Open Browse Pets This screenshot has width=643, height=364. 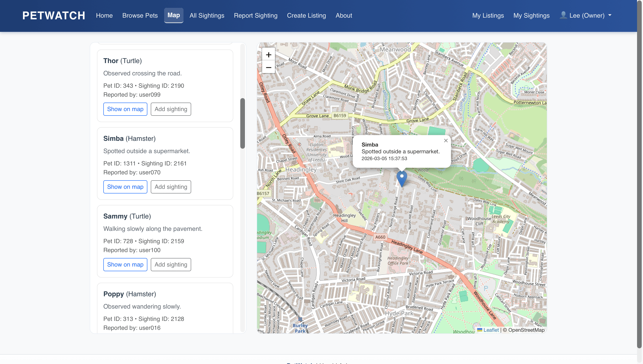pos(140,16)
